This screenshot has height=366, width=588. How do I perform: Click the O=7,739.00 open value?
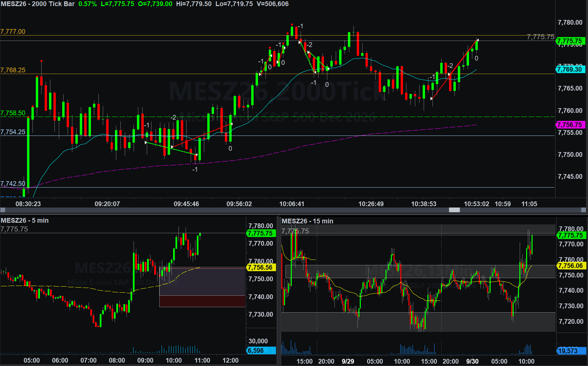pos(155,4)
